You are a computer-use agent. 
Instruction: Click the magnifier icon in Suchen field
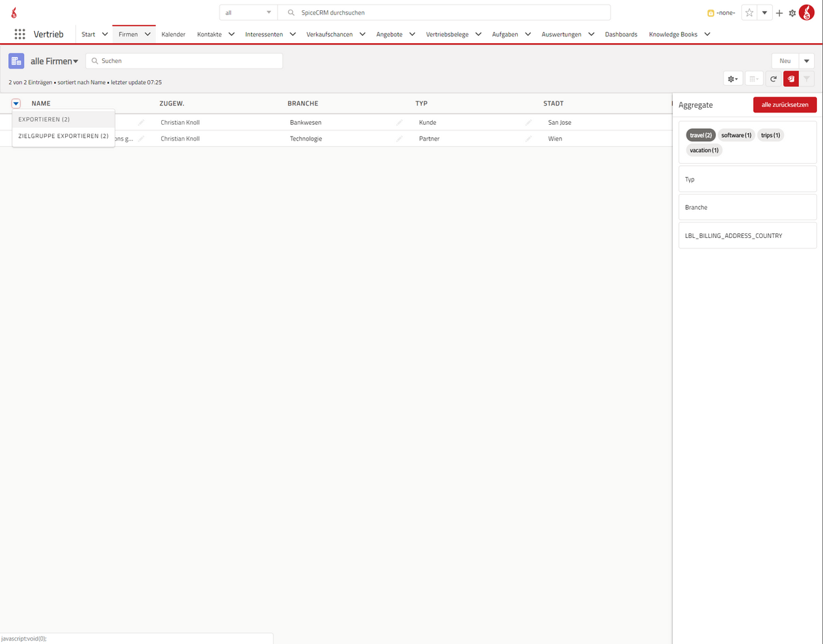[95, 61]
